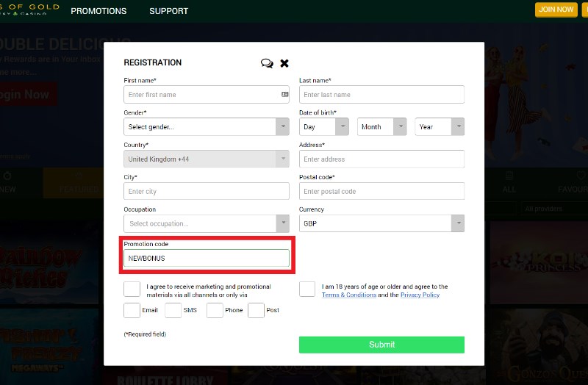Screen dimensions: 588x385
Task: Open the Select occupation dropdown
Action: tap(207, 223)
